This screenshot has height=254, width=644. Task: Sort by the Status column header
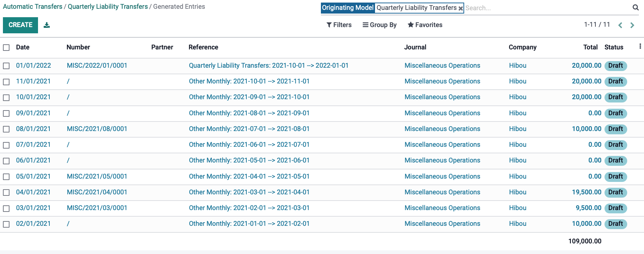tap(614, 47)
